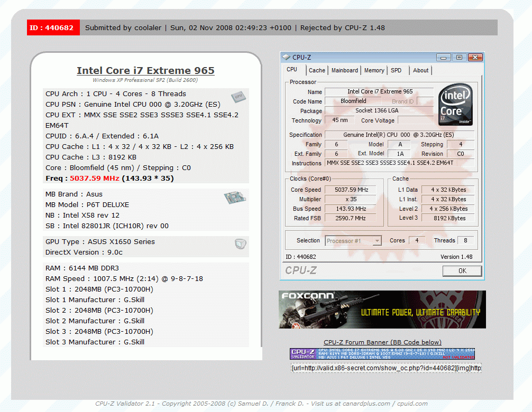The height and width of the screenshot is (412, 532).
Task: Click the CPU Cache : L3 : 8192 KB line
Action: [91, 157]
